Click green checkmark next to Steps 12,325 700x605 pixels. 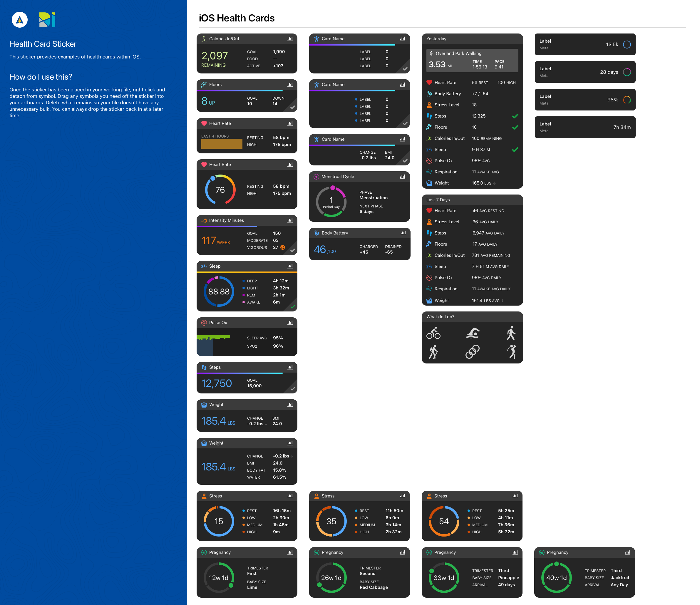coord(515,116)
